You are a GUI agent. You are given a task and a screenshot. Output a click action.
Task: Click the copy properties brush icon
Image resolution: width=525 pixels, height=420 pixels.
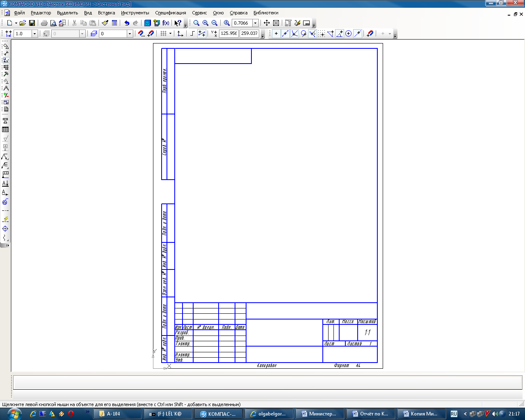coord(105,23)
